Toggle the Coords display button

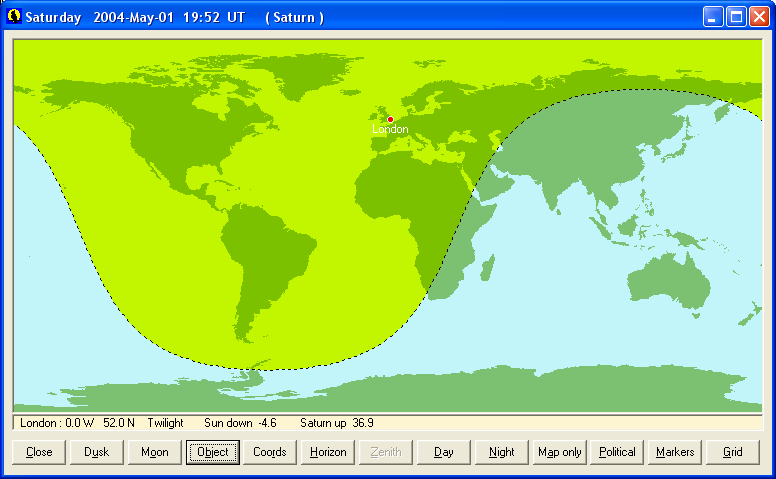pyautogui.click(x=270, y=452)
